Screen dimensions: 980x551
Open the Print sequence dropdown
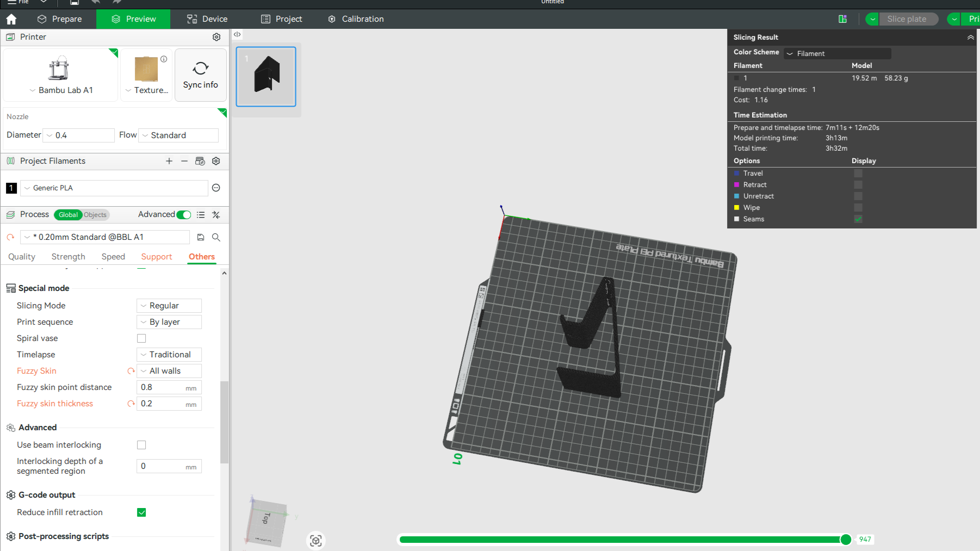point(169,322)
